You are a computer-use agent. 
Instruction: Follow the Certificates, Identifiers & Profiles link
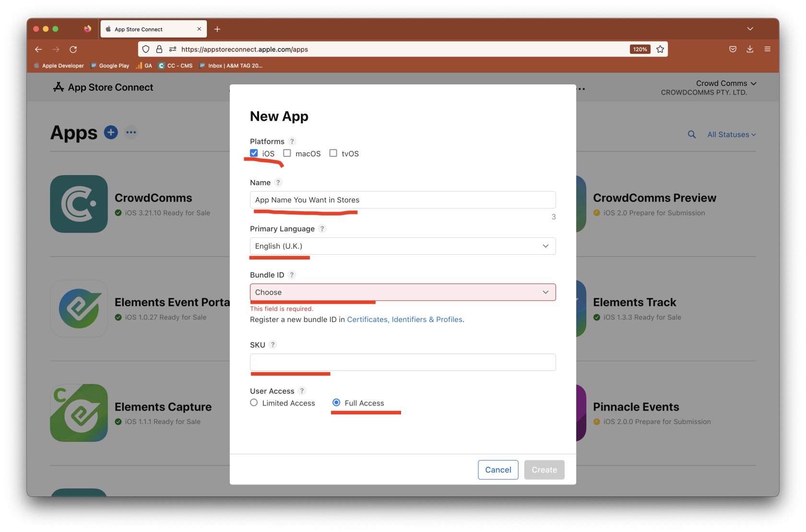[x=404, y=319]
